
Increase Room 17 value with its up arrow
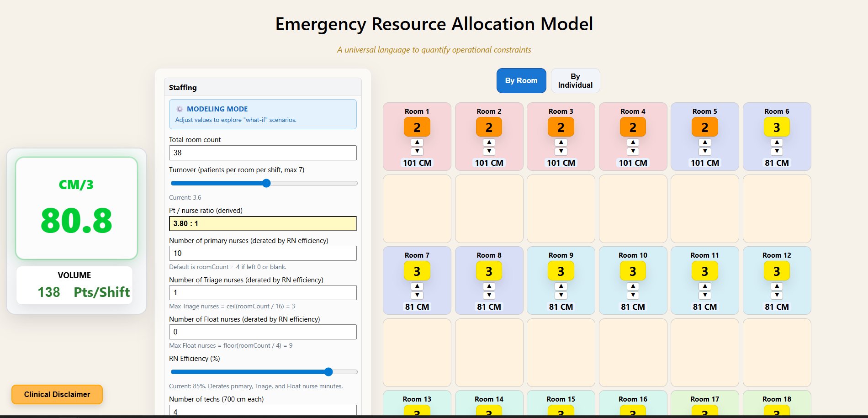coord(705,417)
